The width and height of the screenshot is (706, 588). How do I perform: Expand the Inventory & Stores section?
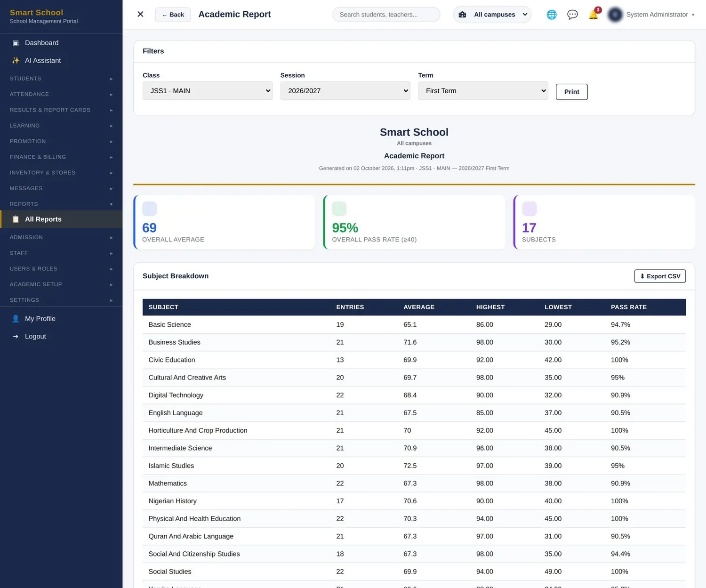tap(61, 173)
